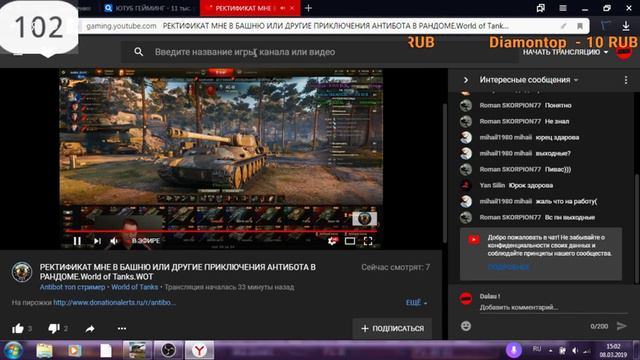
Task: Open НАЧАТЬ ТРАНСЛЯЦИЮ dropdown
Action: [x=565, y=52]
